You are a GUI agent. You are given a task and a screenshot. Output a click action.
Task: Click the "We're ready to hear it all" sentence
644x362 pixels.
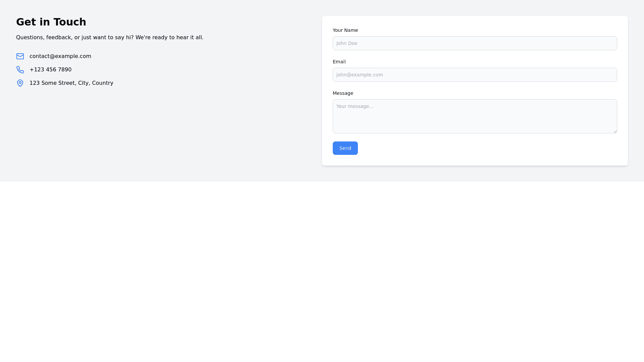(x=169, y=38)
